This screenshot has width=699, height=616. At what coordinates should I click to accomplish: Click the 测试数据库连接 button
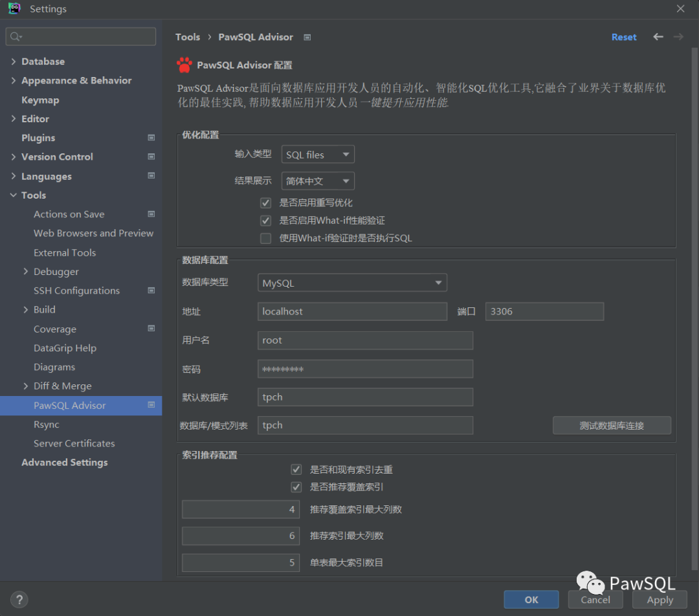612,425
